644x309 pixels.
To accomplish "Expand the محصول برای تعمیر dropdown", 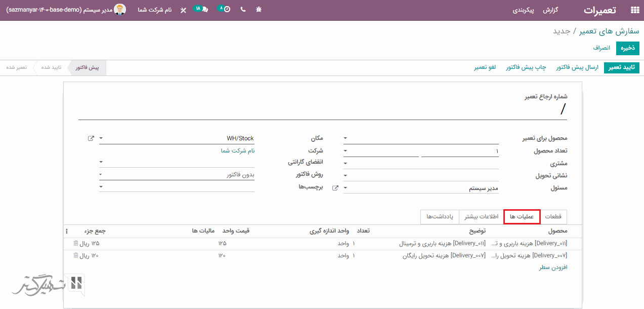I will click(x=346, y=138).
